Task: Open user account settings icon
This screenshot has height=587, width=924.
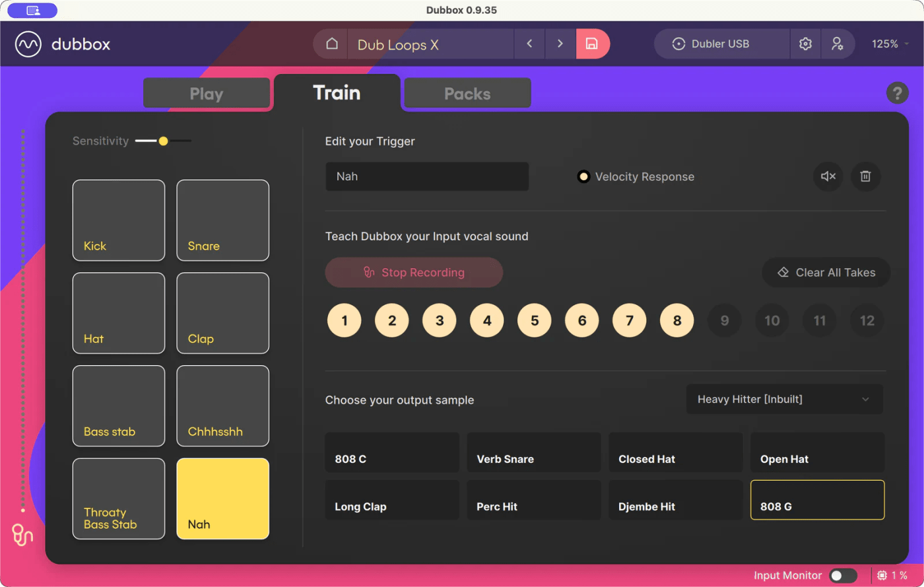Action: 837,44
